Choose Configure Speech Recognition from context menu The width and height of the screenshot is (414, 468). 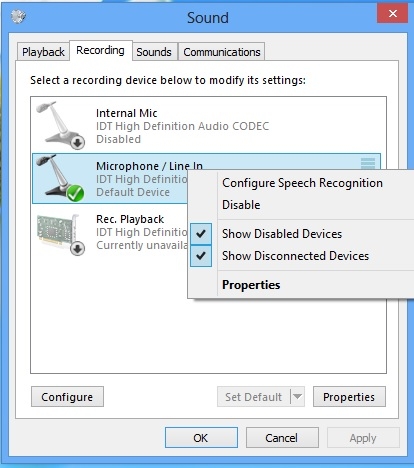(302, 183)
